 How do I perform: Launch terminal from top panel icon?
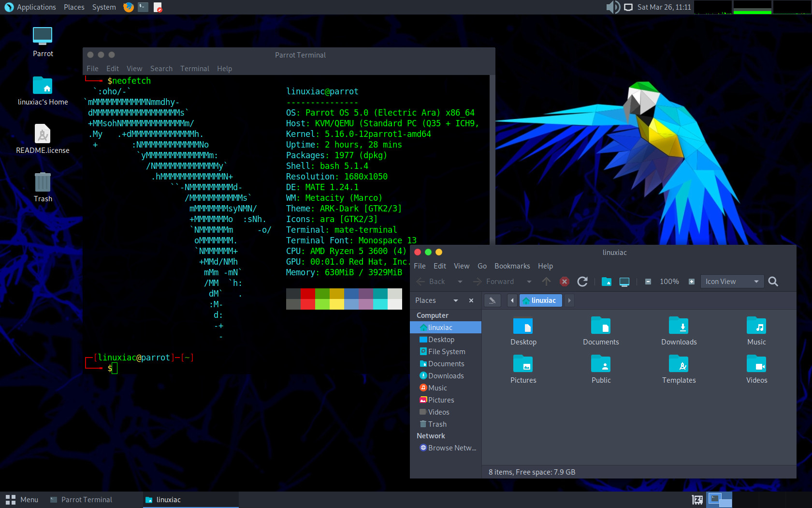pyautogui.click(x=143, y=7)
